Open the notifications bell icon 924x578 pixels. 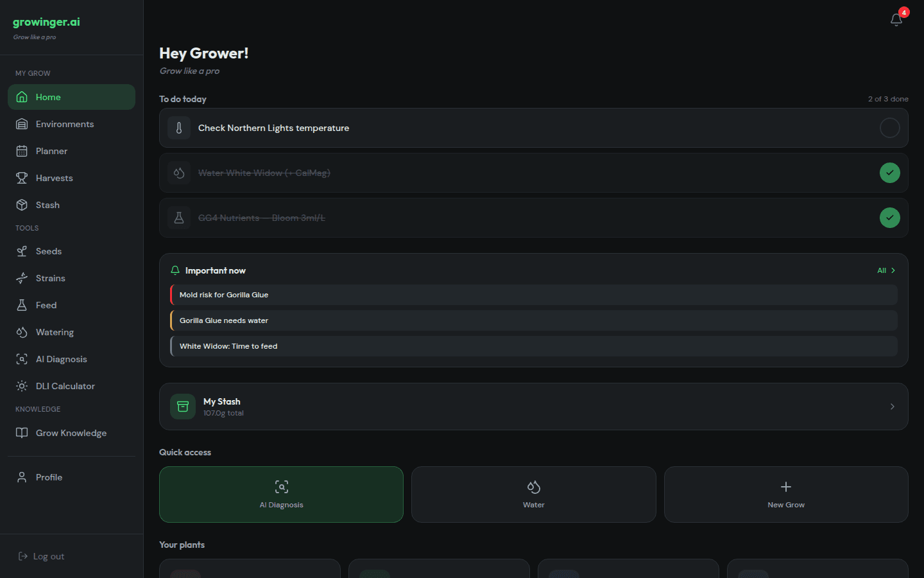896,20
